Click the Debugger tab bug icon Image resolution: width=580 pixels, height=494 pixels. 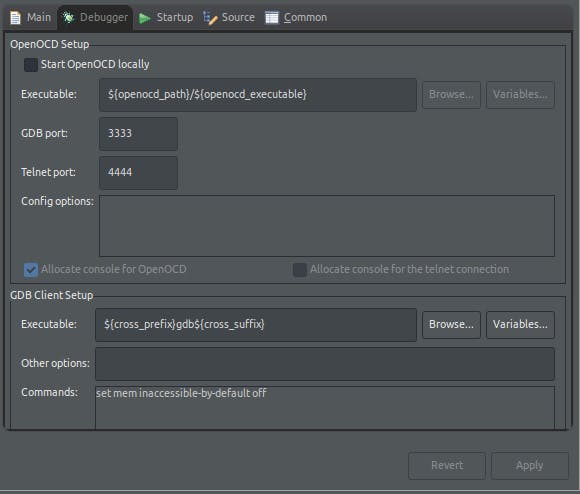point(68,17)
